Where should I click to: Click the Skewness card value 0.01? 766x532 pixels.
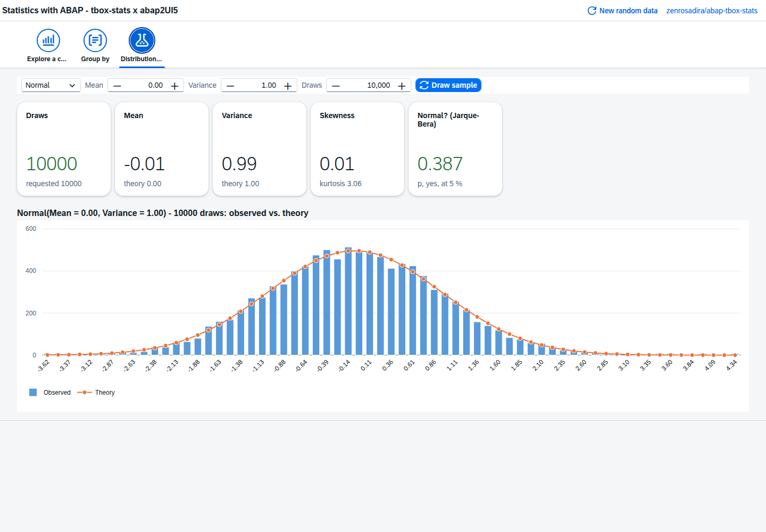(337, 164)
